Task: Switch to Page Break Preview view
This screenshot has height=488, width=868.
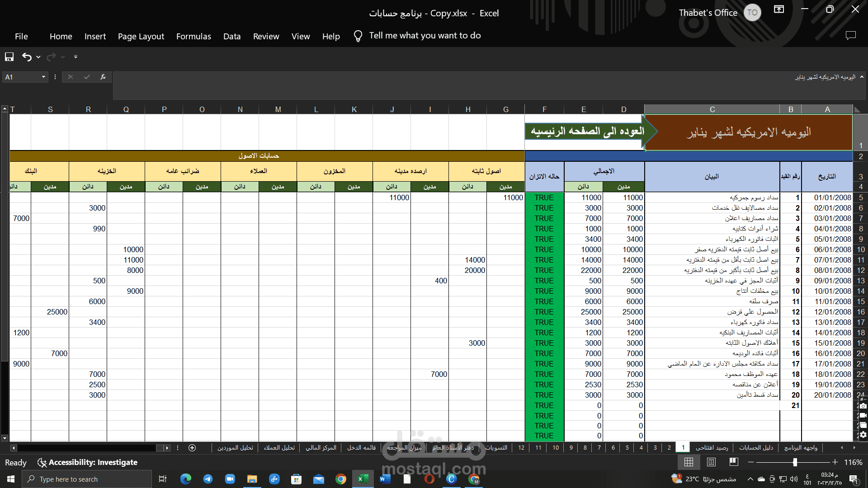Action: point(734,462)
